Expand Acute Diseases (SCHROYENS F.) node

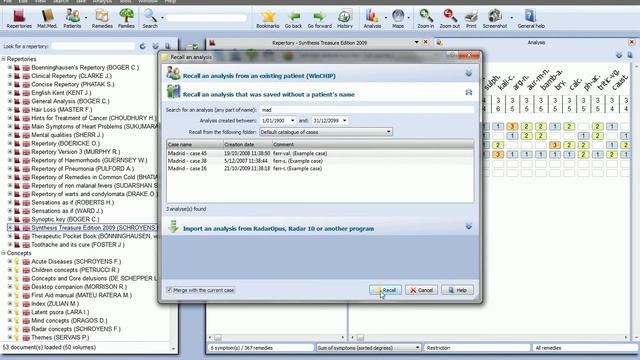[x=10, y=261]
